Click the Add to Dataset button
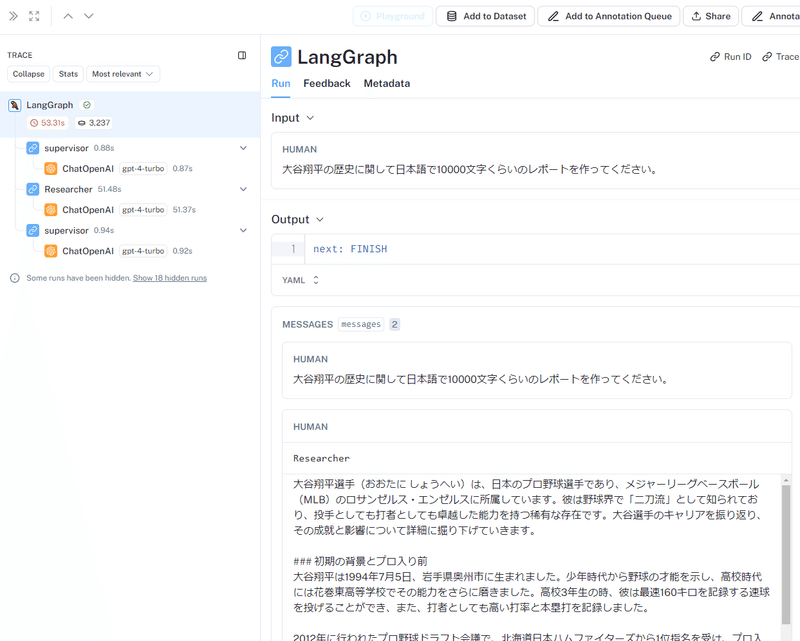This screenshot has width=800, height=641. pyautogui.click(x=485, y=16)
